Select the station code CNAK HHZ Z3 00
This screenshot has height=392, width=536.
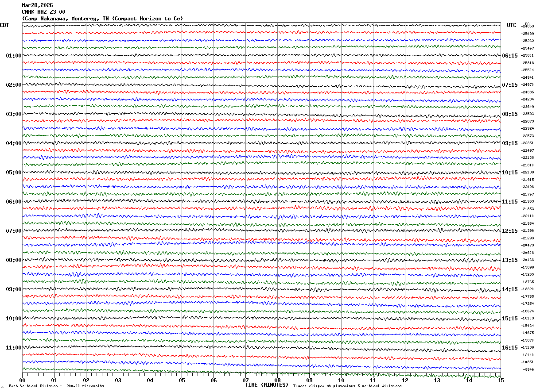43,12
